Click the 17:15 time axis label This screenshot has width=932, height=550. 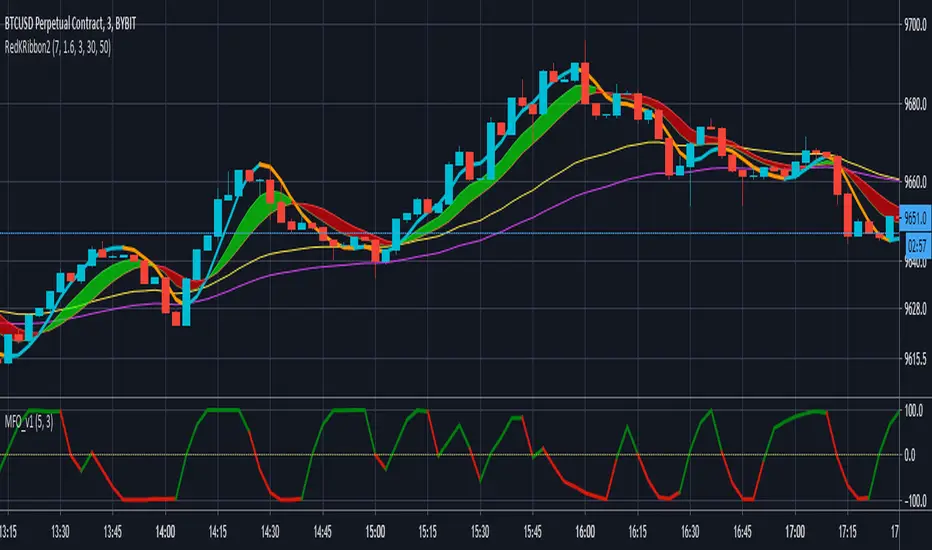pos(847,532)
